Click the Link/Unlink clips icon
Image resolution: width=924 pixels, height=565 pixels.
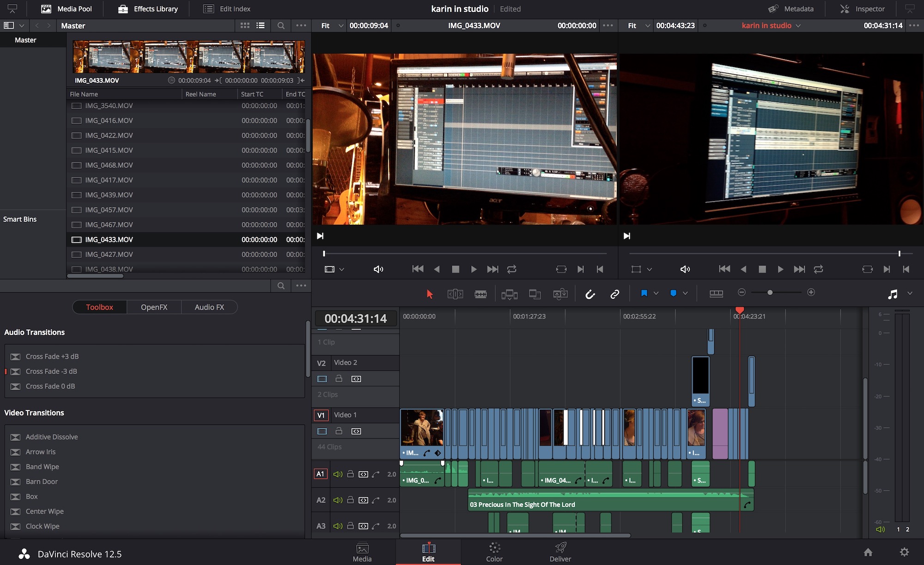click(x=614, y=294)
